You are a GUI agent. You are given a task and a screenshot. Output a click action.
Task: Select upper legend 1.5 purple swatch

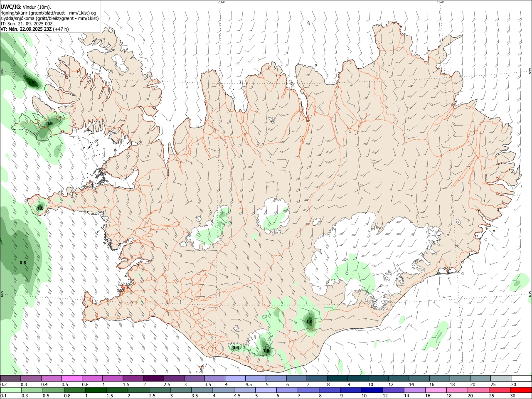point(133,378)
